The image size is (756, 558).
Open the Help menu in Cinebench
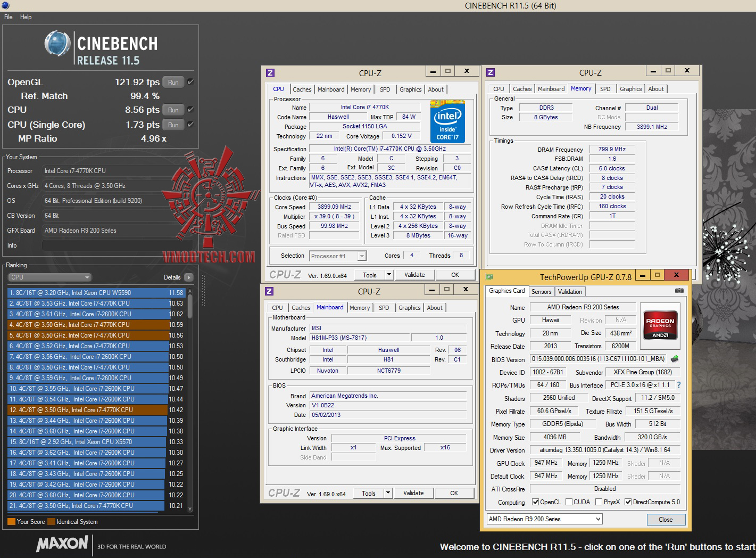click(x=26, y=17)
